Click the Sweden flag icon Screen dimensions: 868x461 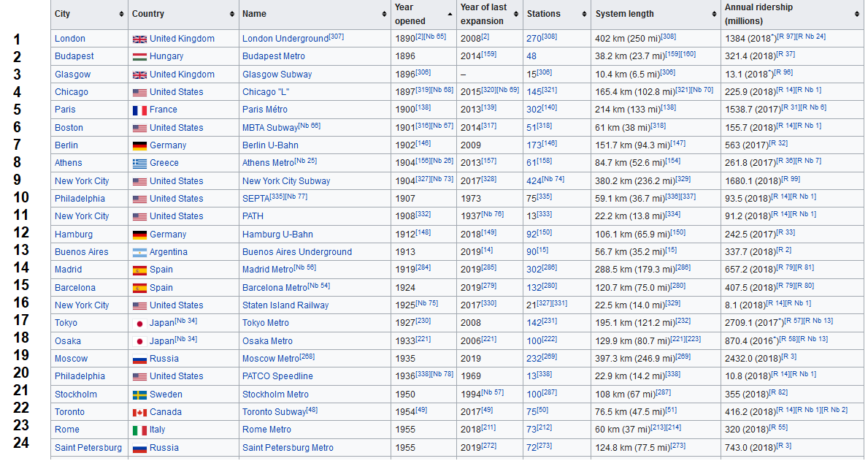(x=139, y=395)
